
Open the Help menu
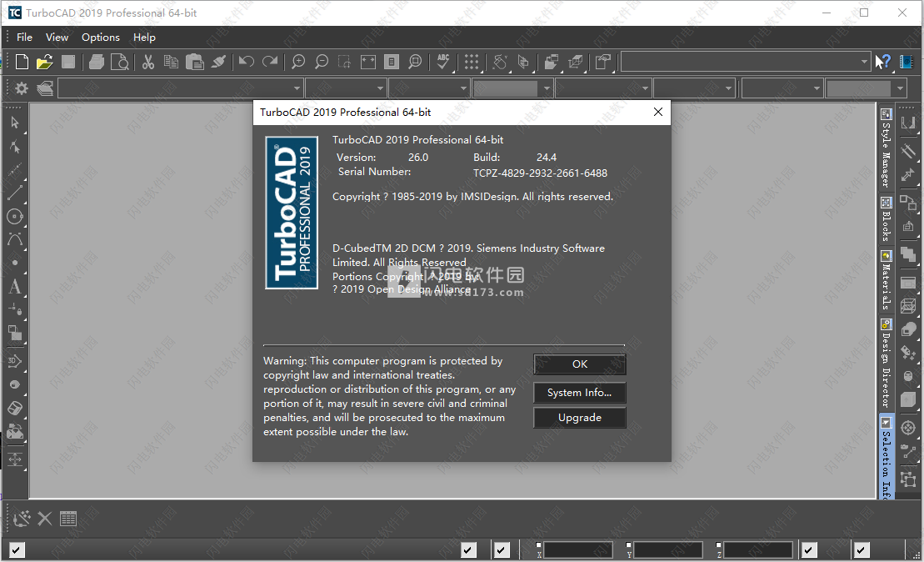pos(144,38)
